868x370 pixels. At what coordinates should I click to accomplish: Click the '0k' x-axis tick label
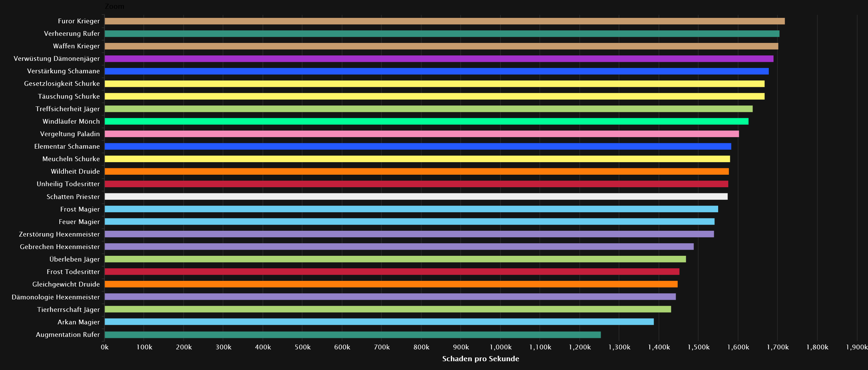[x=105, y=347]
